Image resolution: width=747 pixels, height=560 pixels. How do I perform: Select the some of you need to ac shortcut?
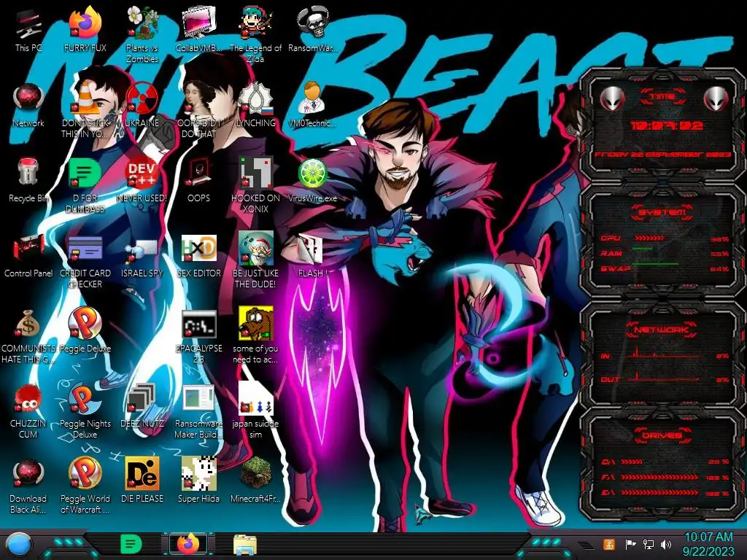(255, 335)
